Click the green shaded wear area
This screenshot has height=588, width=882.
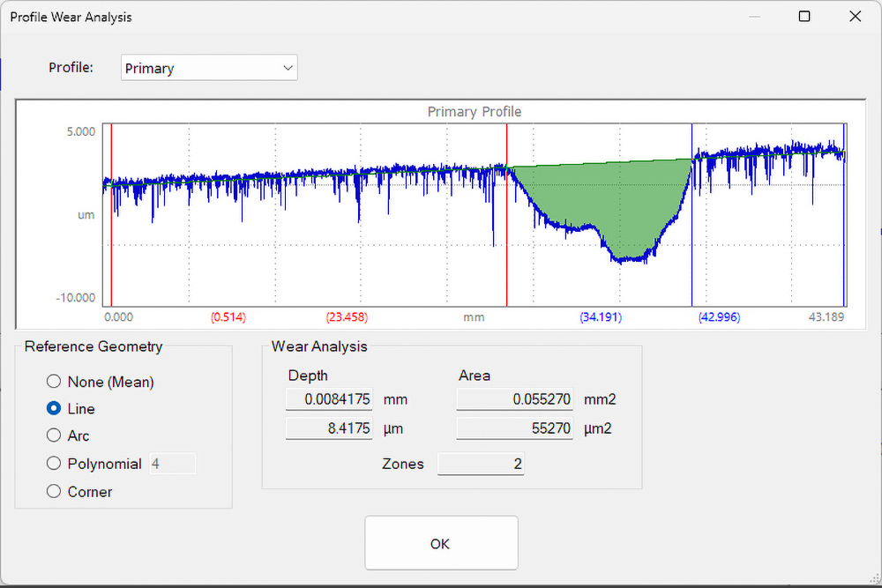coord(613,203)
